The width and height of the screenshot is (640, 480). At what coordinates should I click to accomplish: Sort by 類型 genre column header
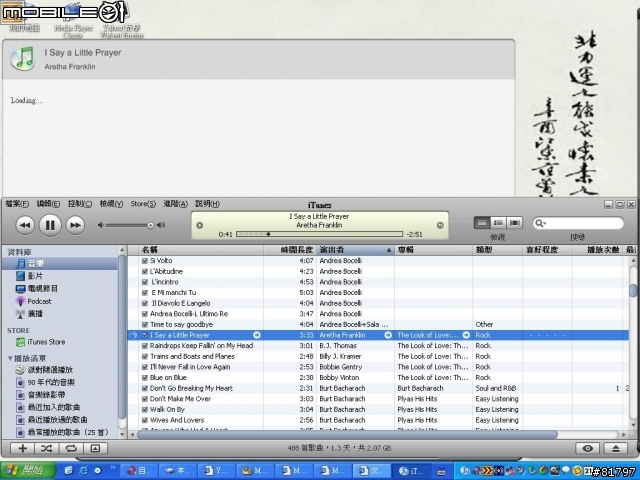(498, 250)
